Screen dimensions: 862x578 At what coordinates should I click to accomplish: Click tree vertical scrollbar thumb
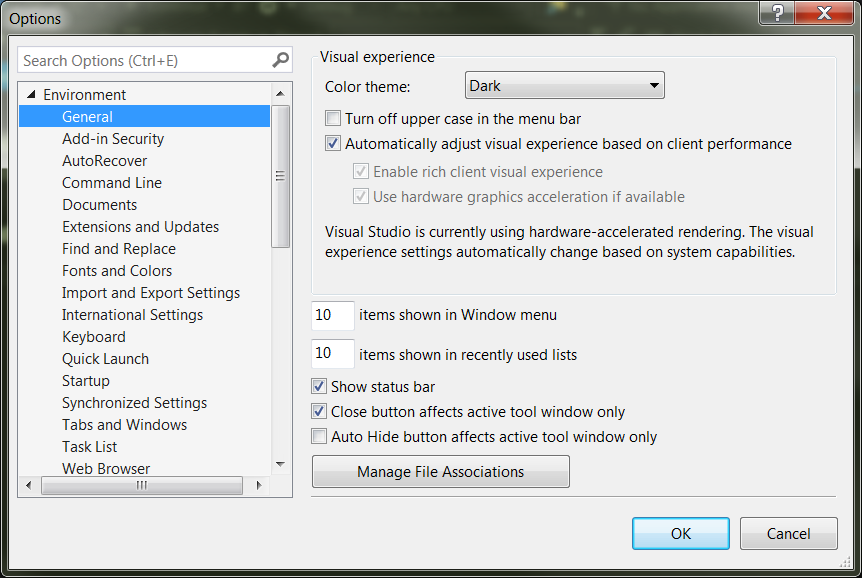coord(280,176)
